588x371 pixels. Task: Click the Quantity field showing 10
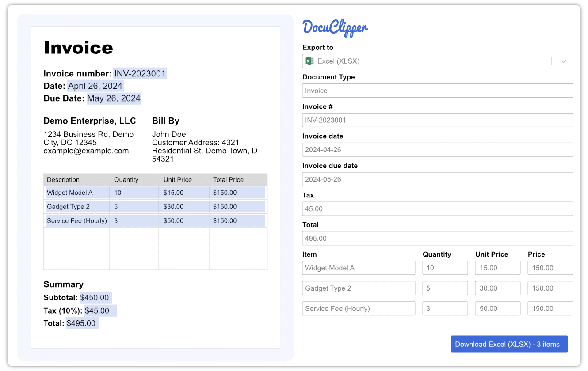445,267
